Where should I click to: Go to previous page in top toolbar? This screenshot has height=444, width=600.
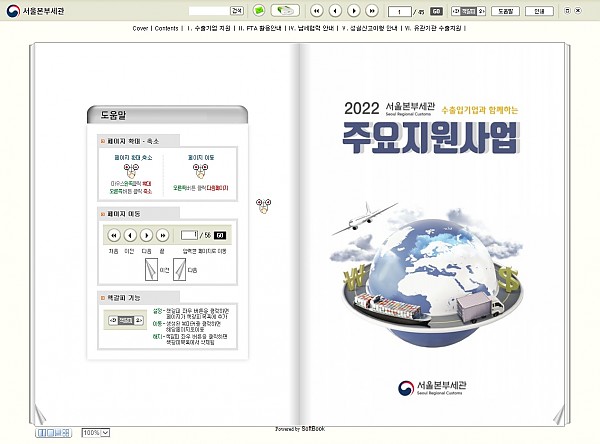[335, 11]
